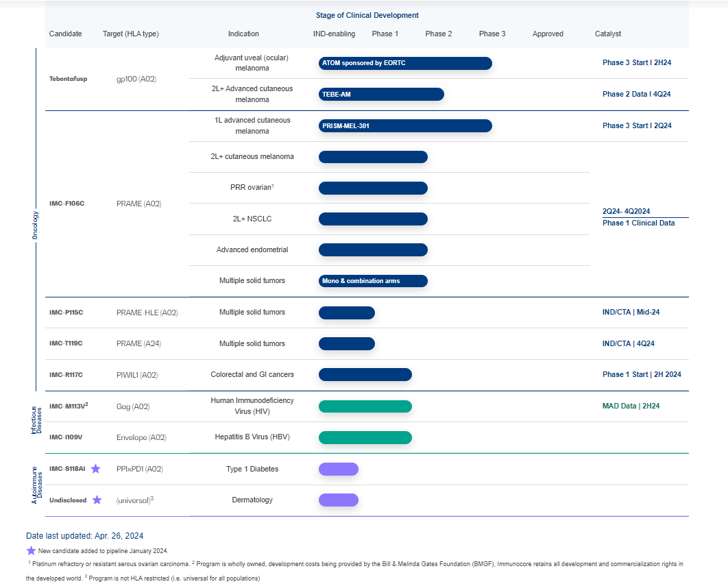728x586 pixels.
Task: Click the star icon in the footnote legend
Action: pos(31,550)
